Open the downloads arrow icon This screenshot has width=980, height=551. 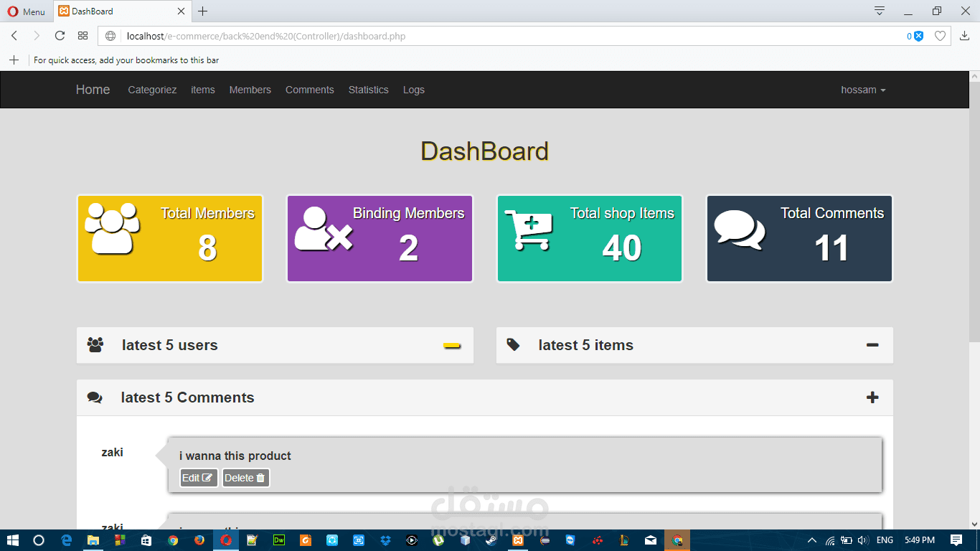point(964,36)
